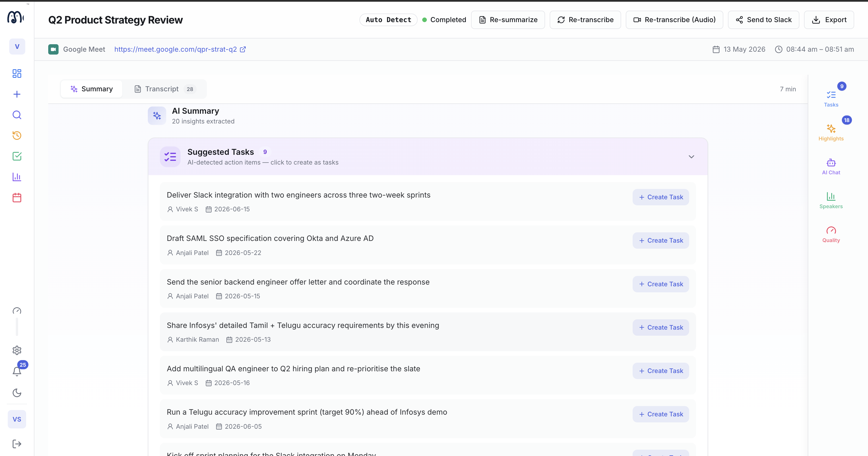The height and width of the screenshot is (456, 868).
Task: Click Send to Slack button
Action: [x=764, y=20]
